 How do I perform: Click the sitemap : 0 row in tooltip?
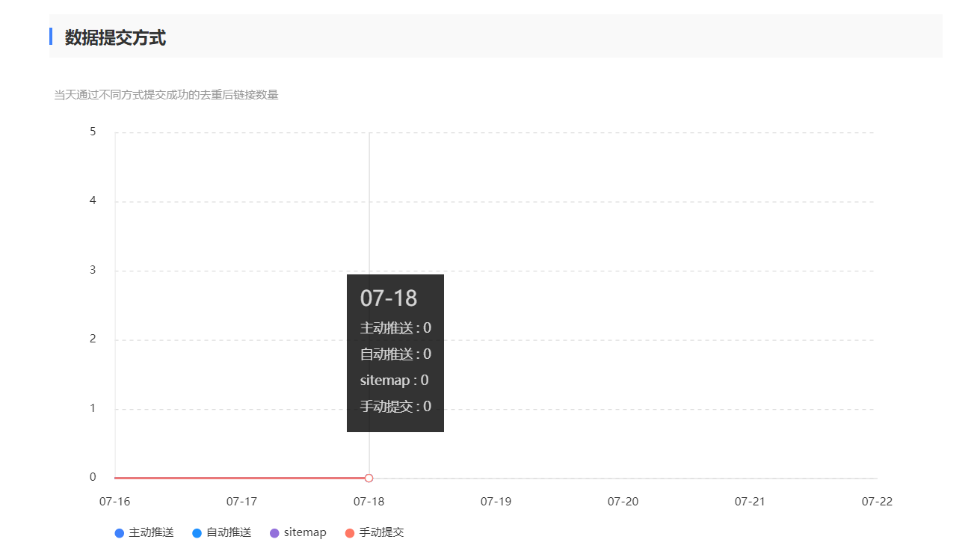[394, 381]
